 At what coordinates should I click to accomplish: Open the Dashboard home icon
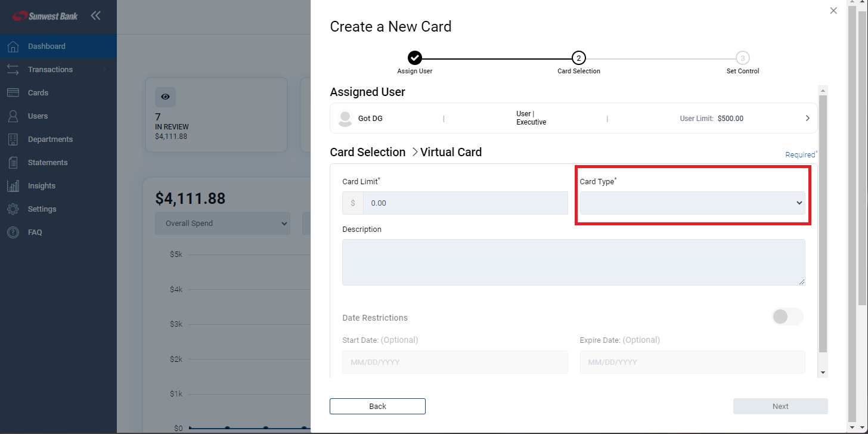12,46
